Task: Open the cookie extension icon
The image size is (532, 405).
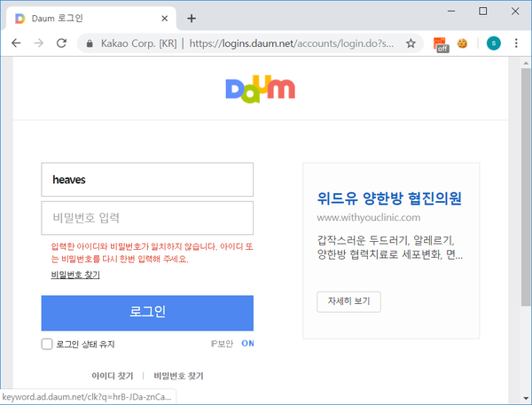Action: (462, 43)
